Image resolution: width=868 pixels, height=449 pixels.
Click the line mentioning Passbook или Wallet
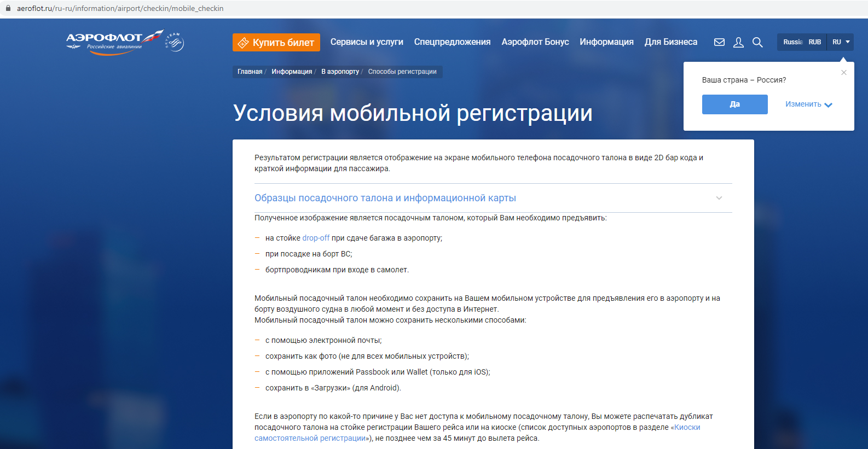click(378, 372)
